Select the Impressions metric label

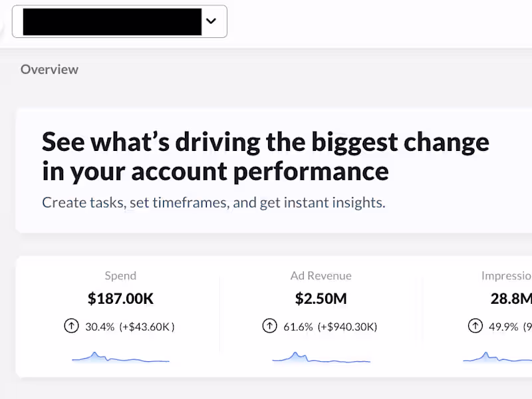point(507,275)
